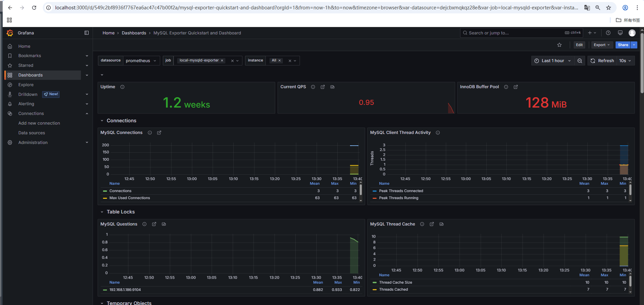This screenshot has height=305, width=644.
Task: Click the Grafana logo icon
Action: pyautogui.click(x=10, y=33)
